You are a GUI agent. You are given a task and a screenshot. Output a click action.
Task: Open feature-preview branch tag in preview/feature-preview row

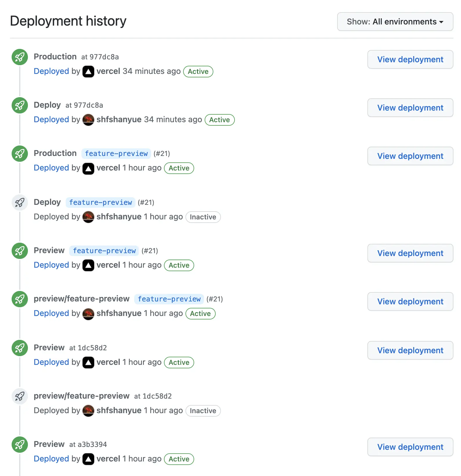(x=169, y=299)
